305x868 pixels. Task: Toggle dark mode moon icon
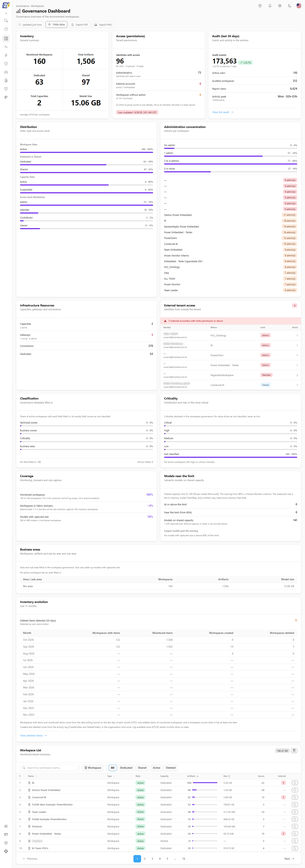pyautogui.click(x=289, y=6)
